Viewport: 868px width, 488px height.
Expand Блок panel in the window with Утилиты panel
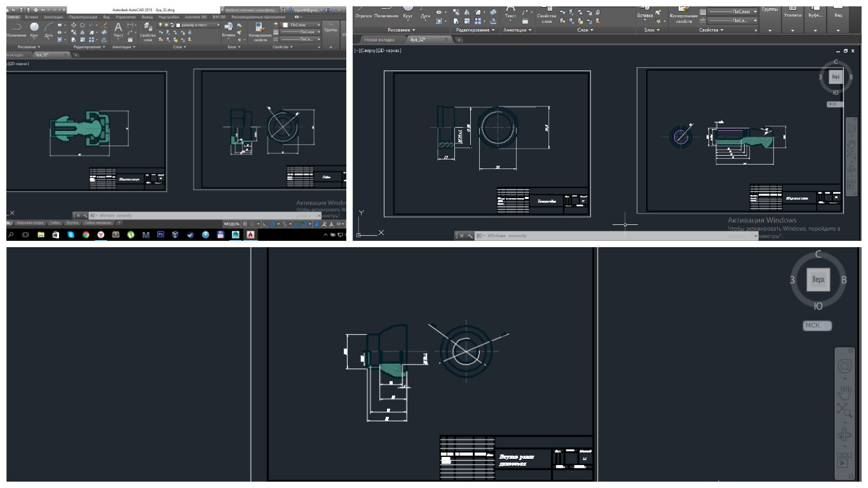[651, 30]
